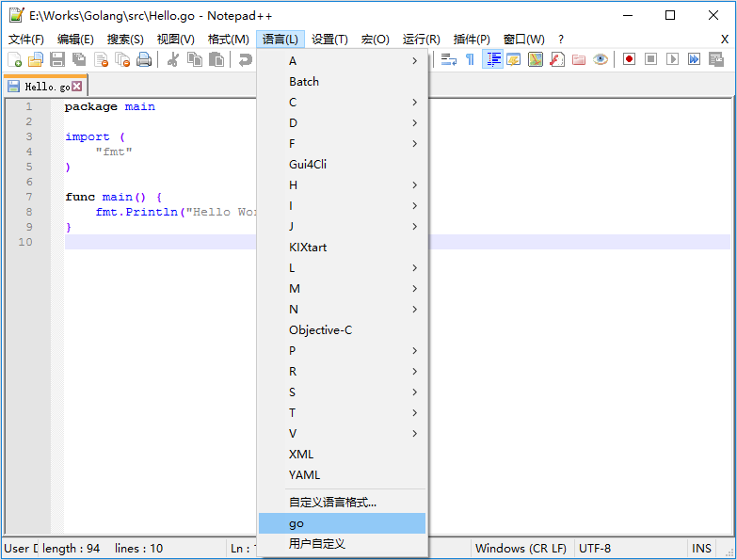Click the Cut scissors icon
Viewport: 737px width, 560px height.
[173, 59]
